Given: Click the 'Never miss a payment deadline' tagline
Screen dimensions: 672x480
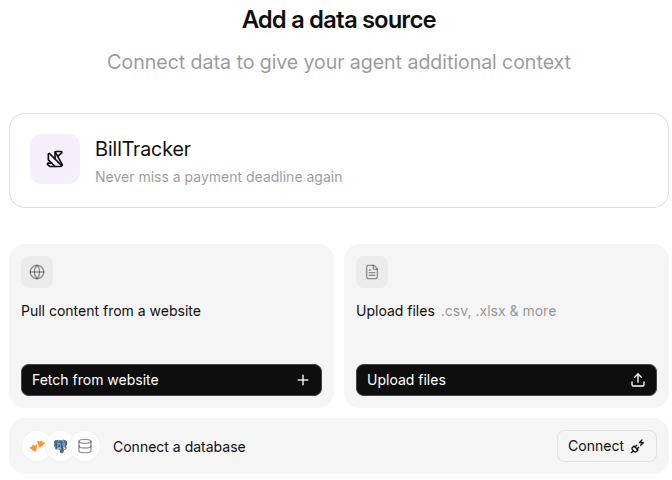Looking at the screenshot, I should (218, 177).
